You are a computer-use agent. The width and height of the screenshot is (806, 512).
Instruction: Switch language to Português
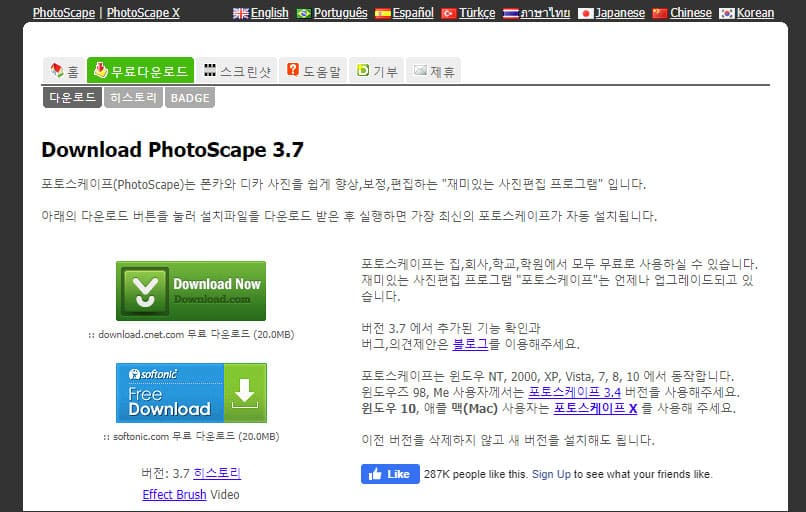[340, 13]
